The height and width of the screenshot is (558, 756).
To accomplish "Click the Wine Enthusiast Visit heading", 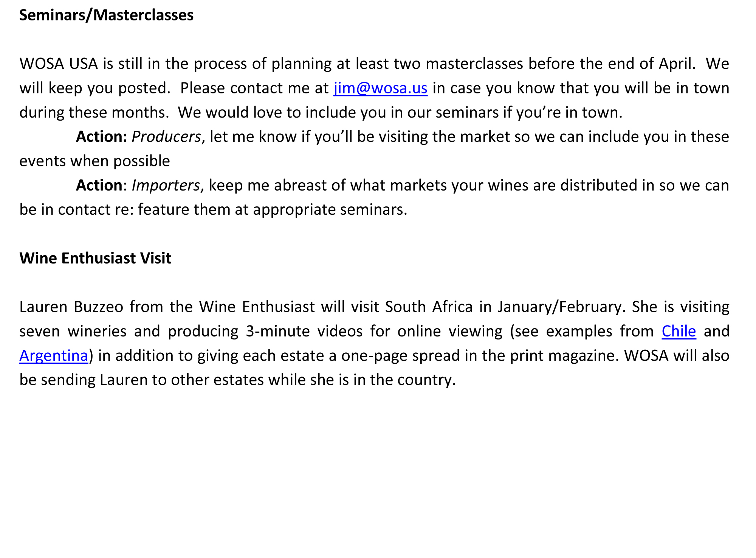I will 96,258.
